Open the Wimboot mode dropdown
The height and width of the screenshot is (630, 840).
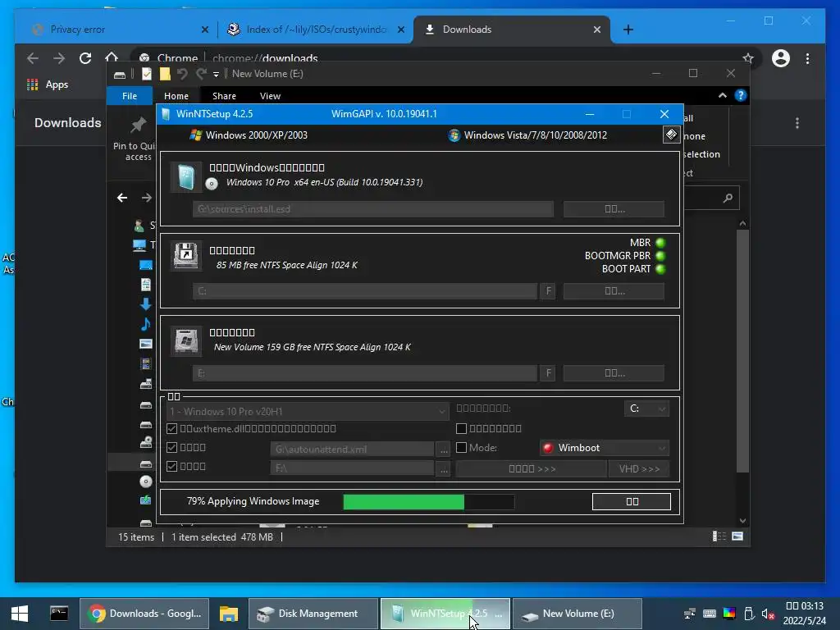(x=605, y=448)
